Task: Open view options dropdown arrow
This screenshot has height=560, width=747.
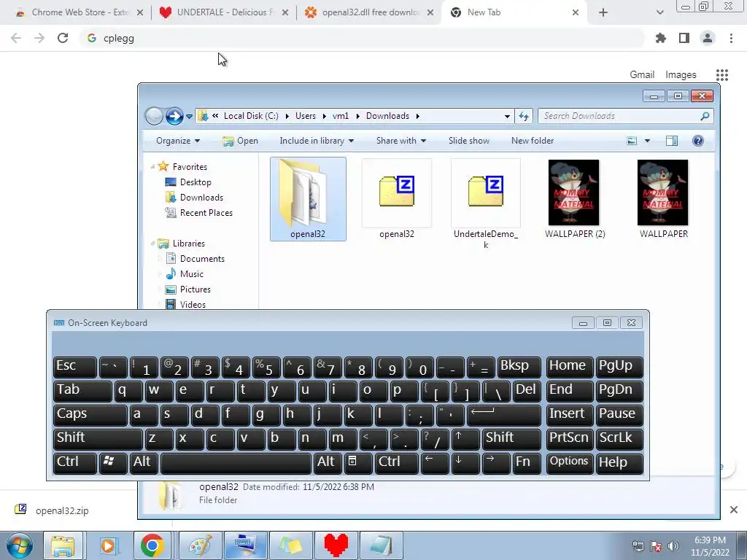Action: [x=647, y=141]
